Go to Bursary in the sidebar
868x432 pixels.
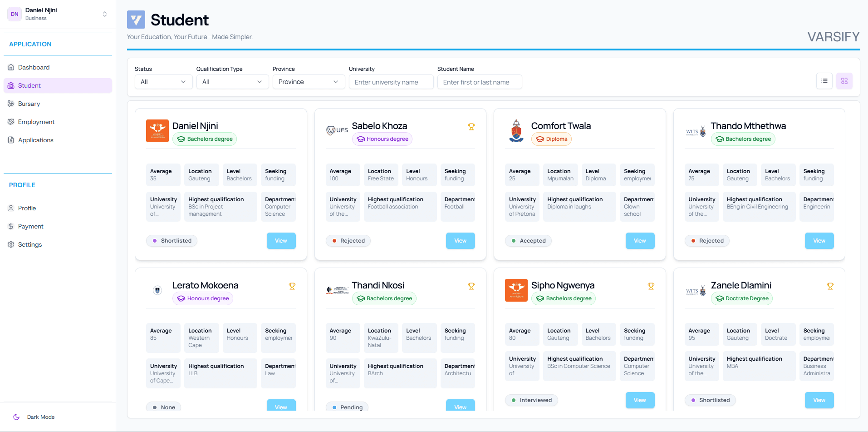click(x=29, y=104)
